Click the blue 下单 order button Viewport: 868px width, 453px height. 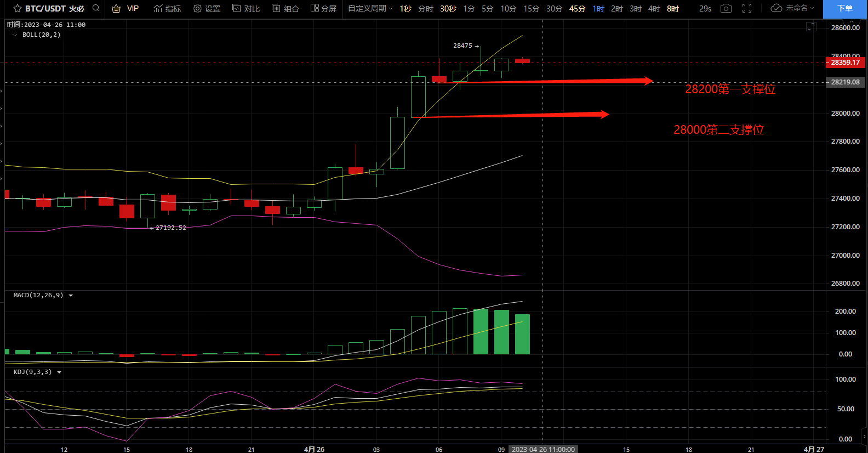click(845, 9)
